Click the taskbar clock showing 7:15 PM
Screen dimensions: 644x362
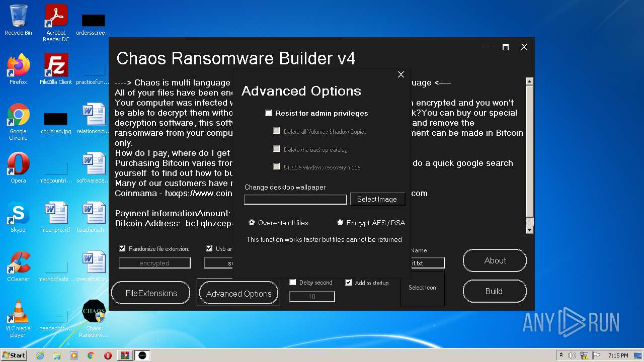[618, 355]
